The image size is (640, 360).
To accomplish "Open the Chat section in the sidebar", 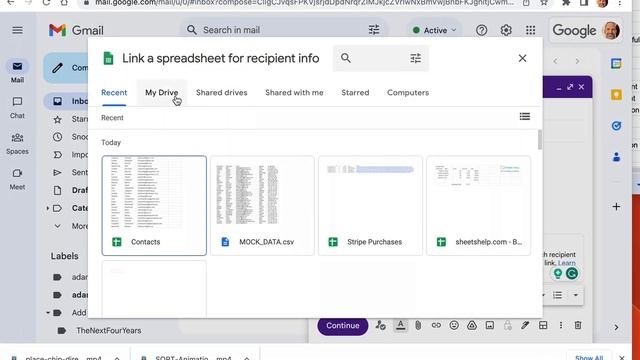I will click(x=17, y=107).
